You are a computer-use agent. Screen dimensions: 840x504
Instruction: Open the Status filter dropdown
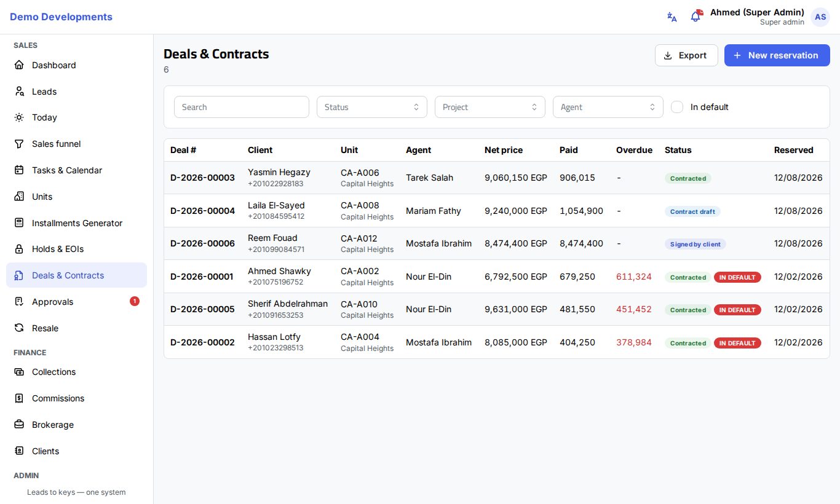(x=372, y=107)
